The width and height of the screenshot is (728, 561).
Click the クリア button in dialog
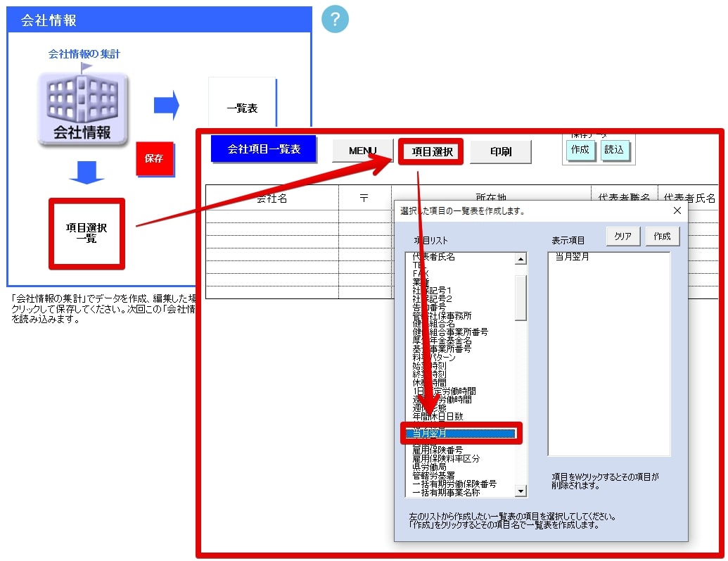click(x=622, y=236)
